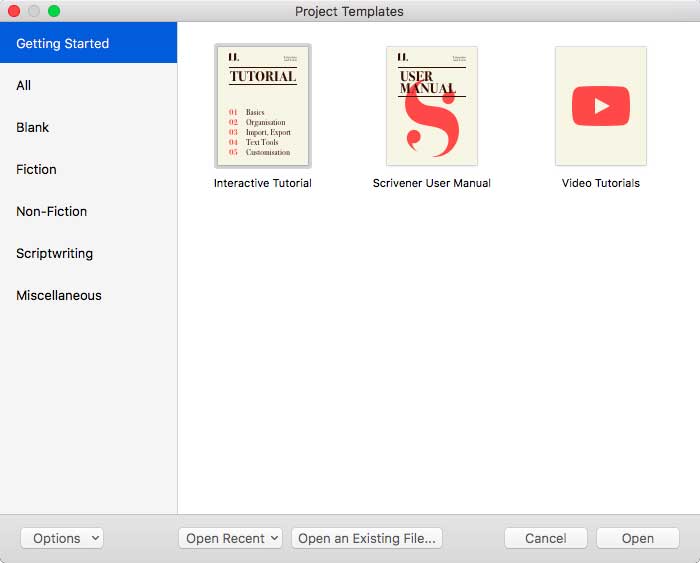The width and height of the screenshot is (700, 563).
Task: Show Blank project templates
Action: 88,127
